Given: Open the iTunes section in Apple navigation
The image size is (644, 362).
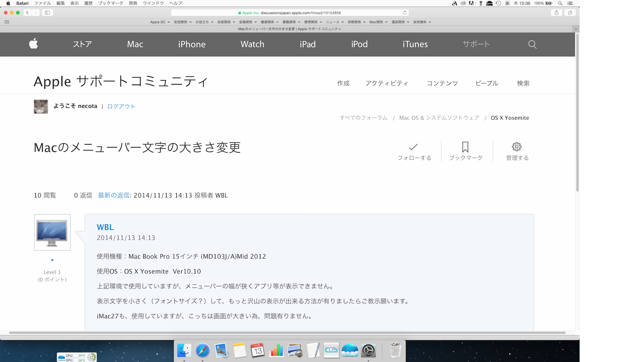Looking at the screenshot, I should tap(415, 44).
